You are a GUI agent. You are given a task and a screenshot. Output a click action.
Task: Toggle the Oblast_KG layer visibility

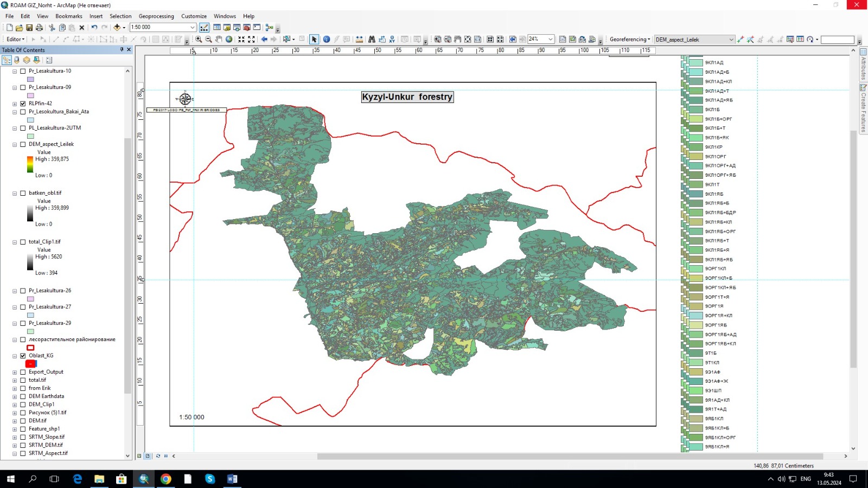click(x=23, y=356)
